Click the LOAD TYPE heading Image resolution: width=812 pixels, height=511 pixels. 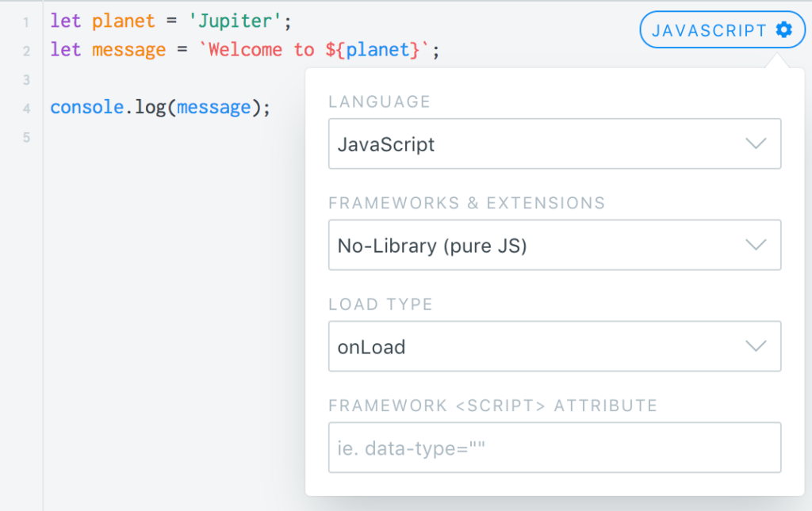pyautogui.click(x=381, y=304)
